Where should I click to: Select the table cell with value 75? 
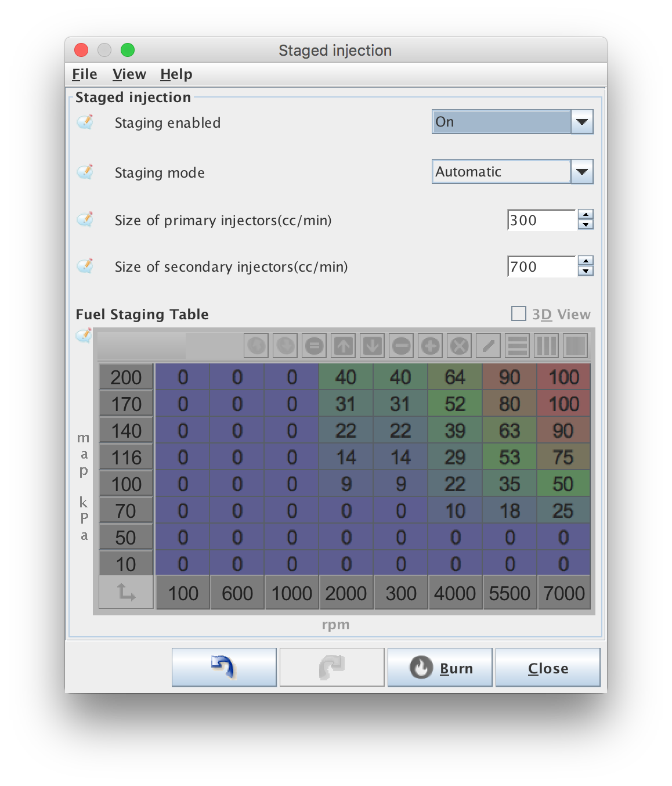pyautogui.click(x=563, y=457)
